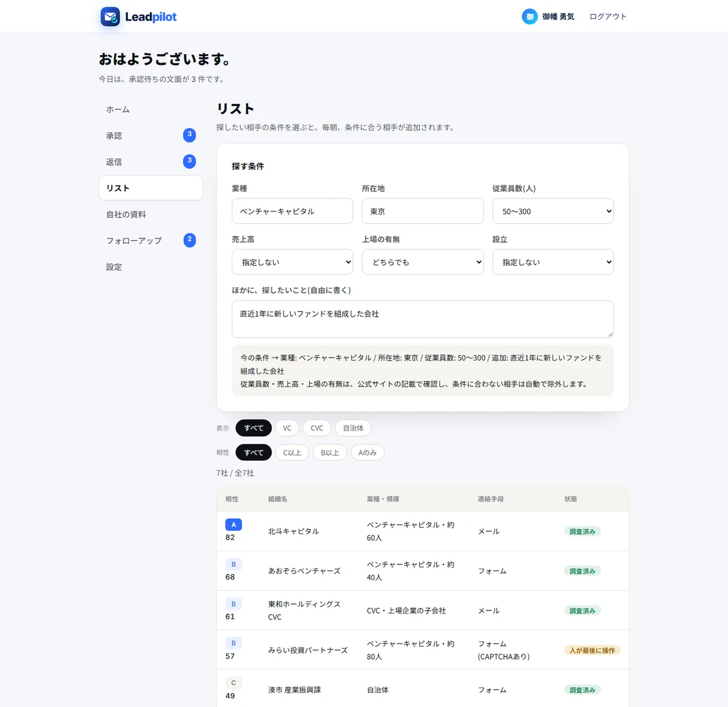Viewport: 728px width, 707px height.
Task: Click the 相性 column header
Action: [x=232, y=499]
